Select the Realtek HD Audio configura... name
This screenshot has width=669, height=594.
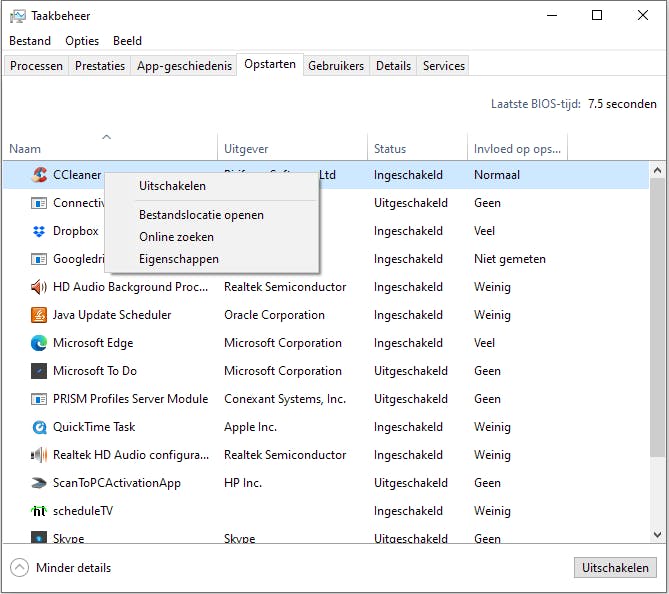tap(131, 455)
